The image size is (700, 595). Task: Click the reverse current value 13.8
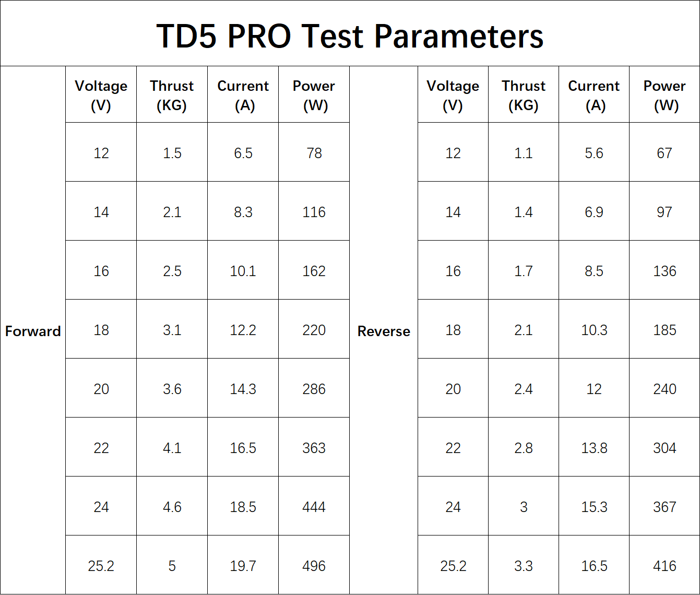[x=594, y=448]
